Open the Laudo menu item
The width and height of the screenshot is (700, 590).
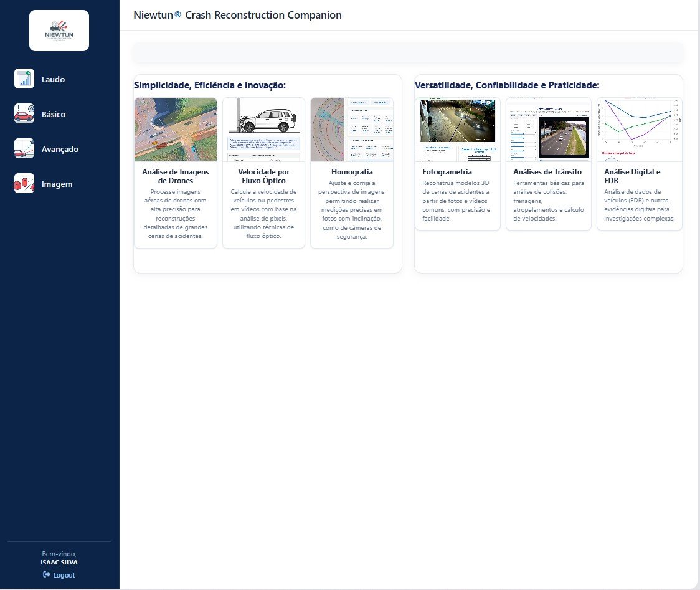[53, 80]
